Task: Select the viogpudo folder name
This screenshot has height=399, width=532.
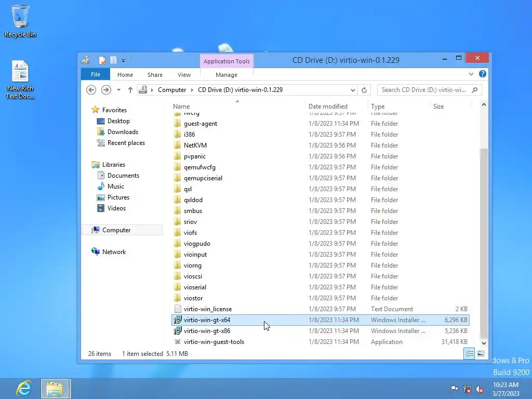Action: click(197, 244)
